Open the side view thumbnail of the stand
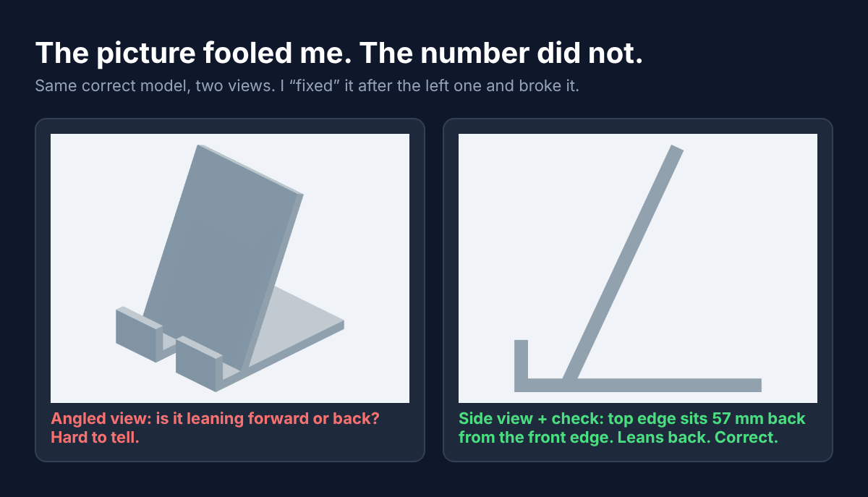The width and height of the screenshot is (868, 497). [638, 268]
